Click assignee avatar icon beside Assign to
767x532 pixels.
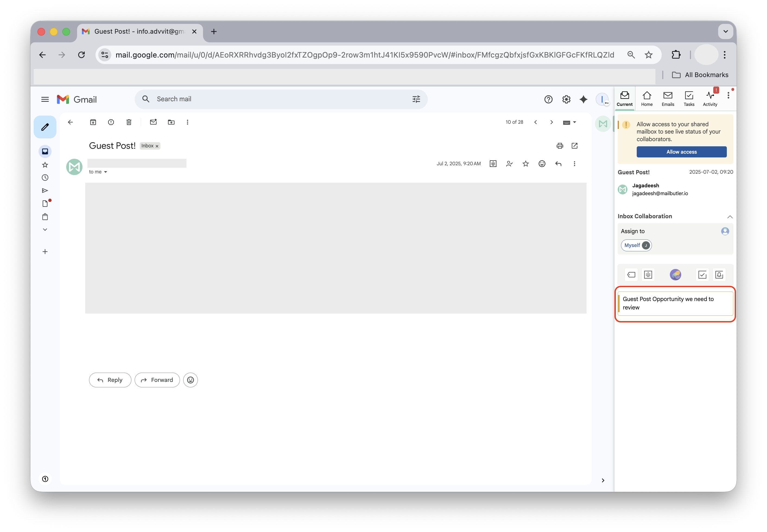click(x=725, y=231)
